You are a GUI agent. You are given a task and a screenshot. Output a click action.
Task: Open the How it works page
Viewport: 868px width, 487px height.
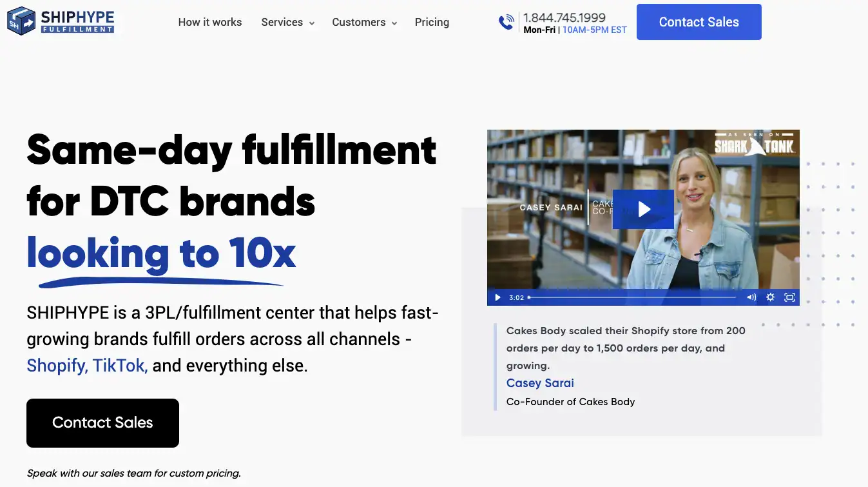pyautogui.click(x=210, y=22)
